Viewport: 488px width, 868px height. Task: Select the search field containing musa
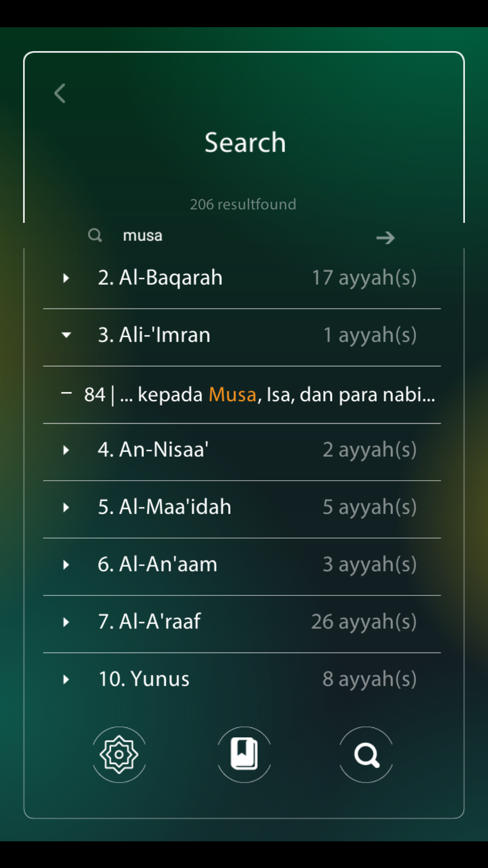tap(244, 236)
